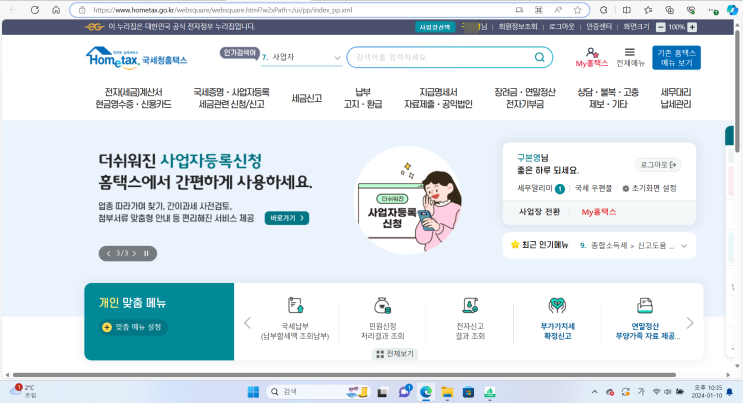Open 납부 고지·환급 menu
743x403 pixels.
point(363,98)
